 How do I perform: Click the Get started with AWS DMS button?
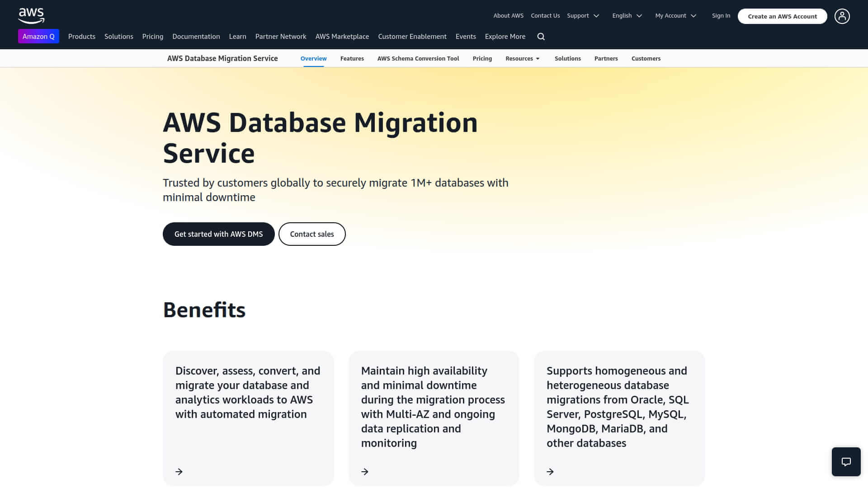tap(219, 234)
